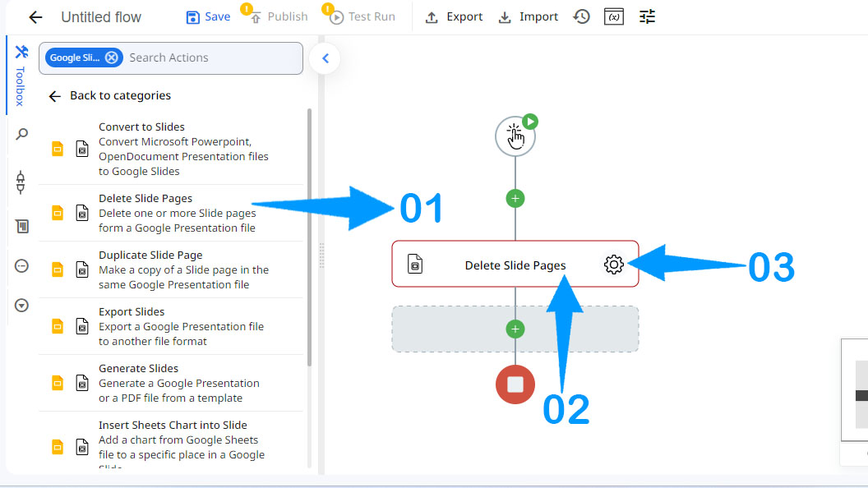This screenshot has width=868, height=488.
Task: Go back using the top-left arrow
Action: coord(35,17)
